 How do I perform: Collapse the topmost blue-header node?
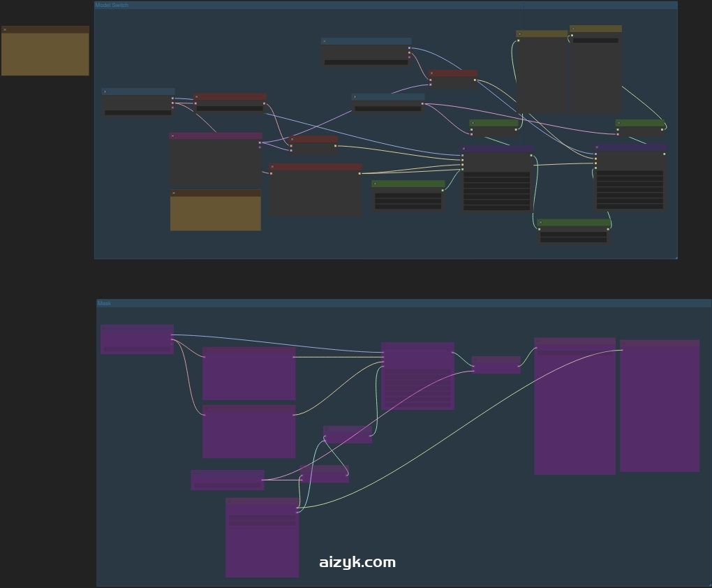click(325, 41)
